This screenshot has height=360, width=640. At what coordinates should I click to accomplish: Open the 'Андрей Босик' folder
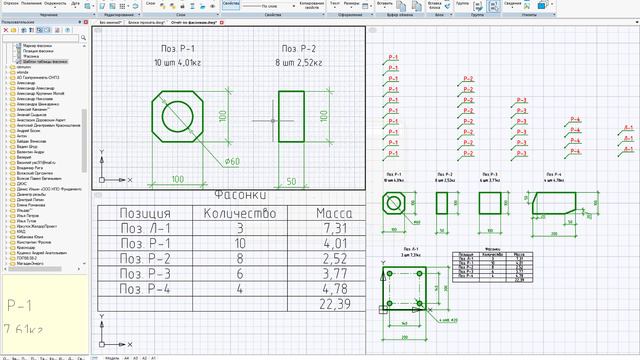pyautogui.click(x=28, y=131)
